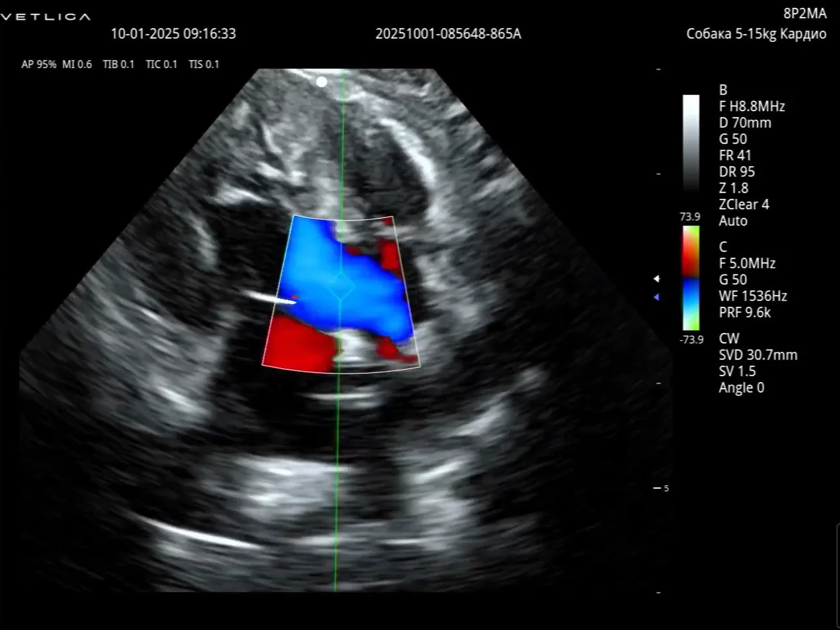Click the Auto setting under ZClear

733,221
